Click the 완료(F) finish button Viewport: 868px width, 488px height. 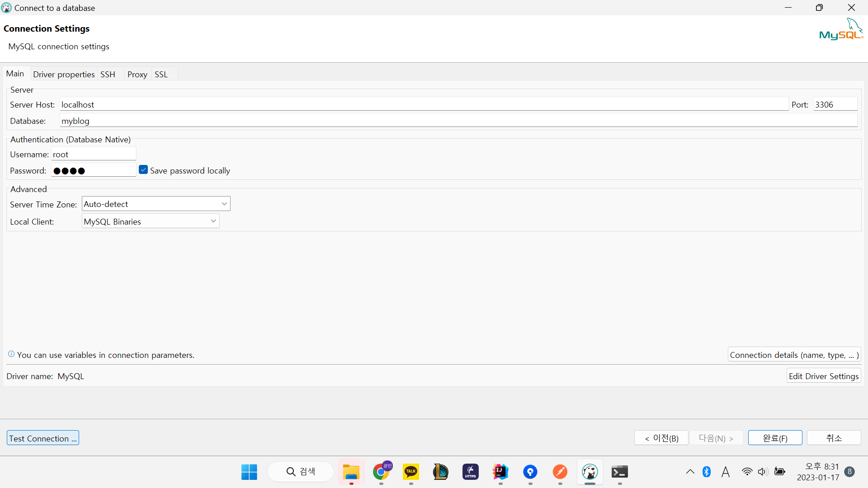775,438
